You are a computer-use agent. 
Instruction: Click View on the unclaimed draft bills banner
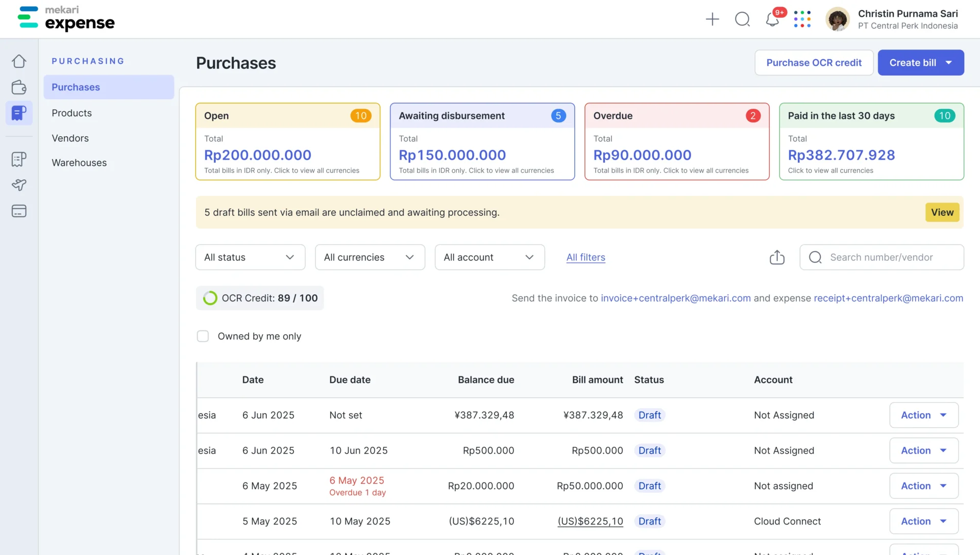point(942,212)
